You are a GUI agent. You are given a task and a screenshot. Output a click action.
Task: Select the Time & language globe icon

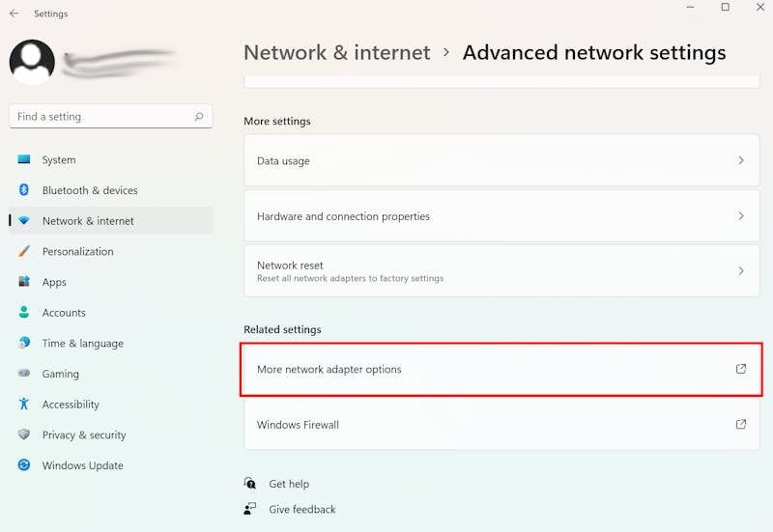(23, 343)
